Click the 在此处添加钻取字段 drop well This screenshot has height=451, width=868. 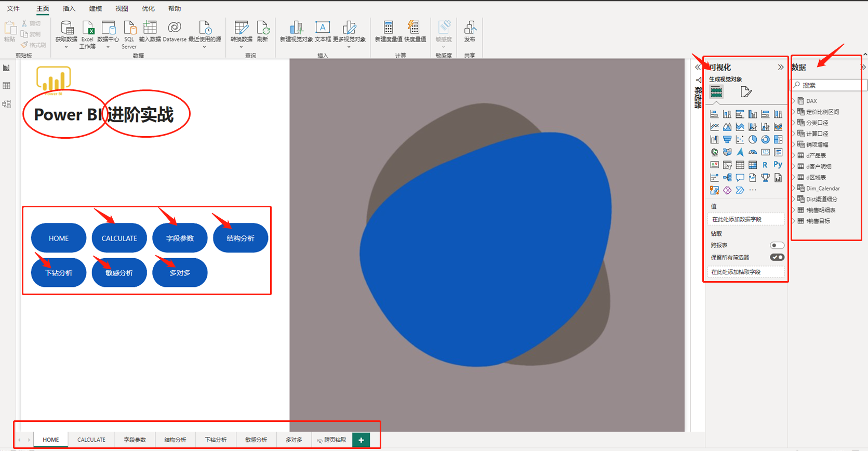[745, 272]
